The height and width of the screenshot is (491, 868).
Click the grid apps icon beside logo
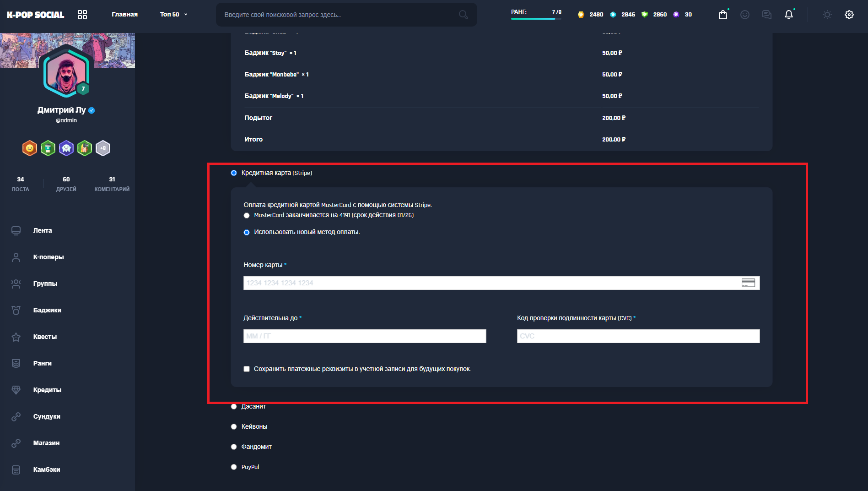pyautogui.click(x=82, y=15)
